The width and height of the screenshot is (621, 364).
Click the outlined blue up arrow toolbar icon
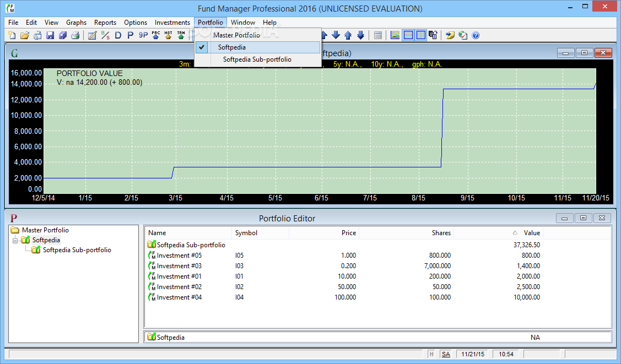pos(348,36)
